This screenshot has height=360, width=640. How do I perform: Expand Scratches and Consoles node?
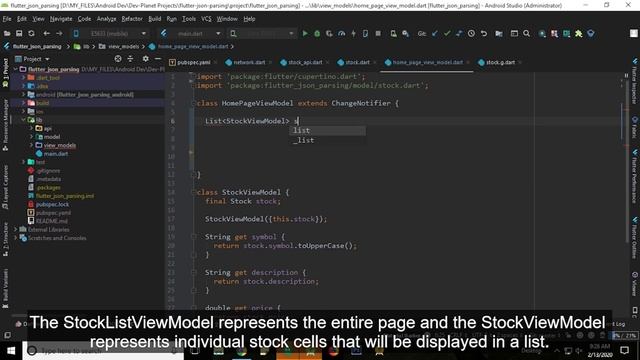16,238
